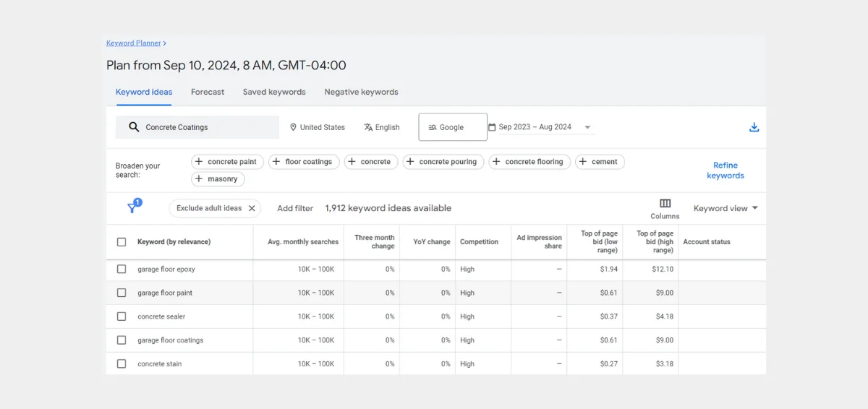
Task: Change the English language setting
Action: pyautogui.click(x=382, y=127)
